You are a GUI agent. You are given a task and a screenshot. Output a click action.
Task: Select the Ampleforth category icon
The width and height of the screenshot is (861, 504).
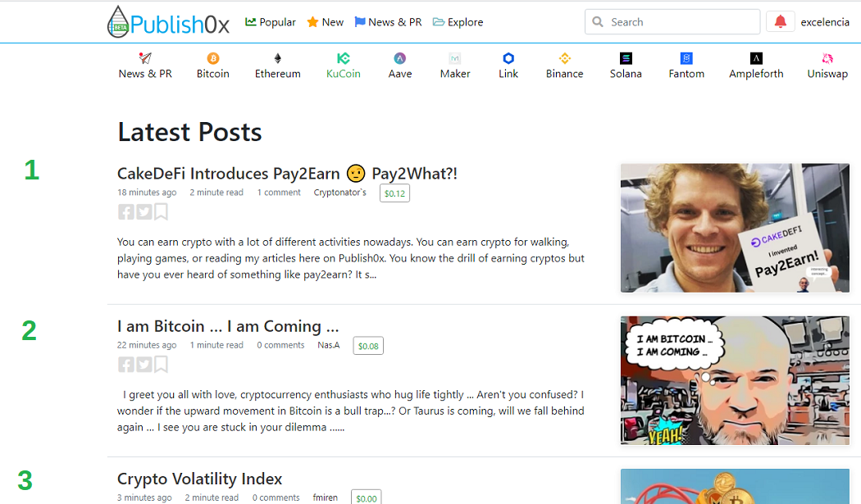click(756, 58)
